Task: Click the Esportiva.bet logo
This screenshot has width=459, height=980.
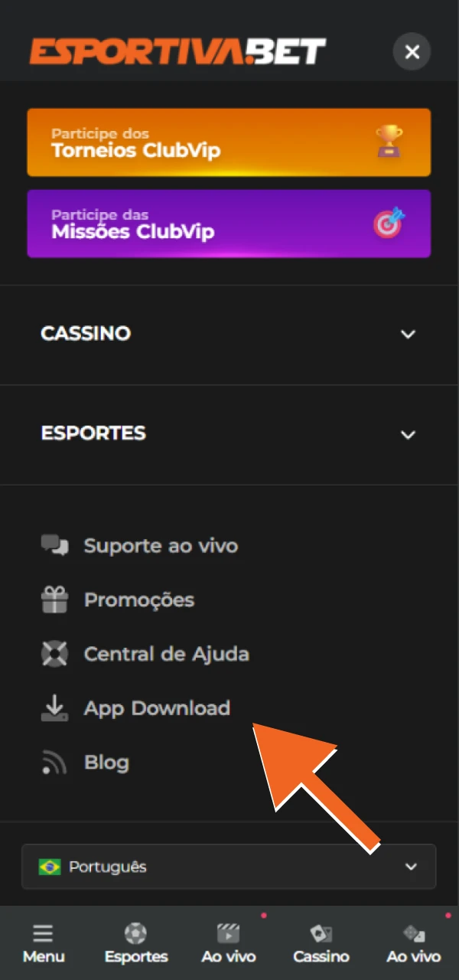Action: (176, 51)
